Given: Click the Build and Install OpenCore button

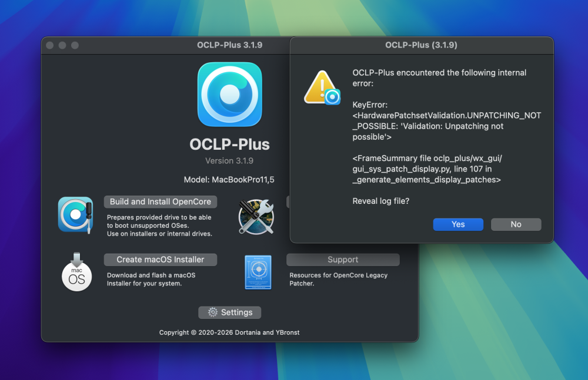Looking at the screenshot, I should pos(161,201).
